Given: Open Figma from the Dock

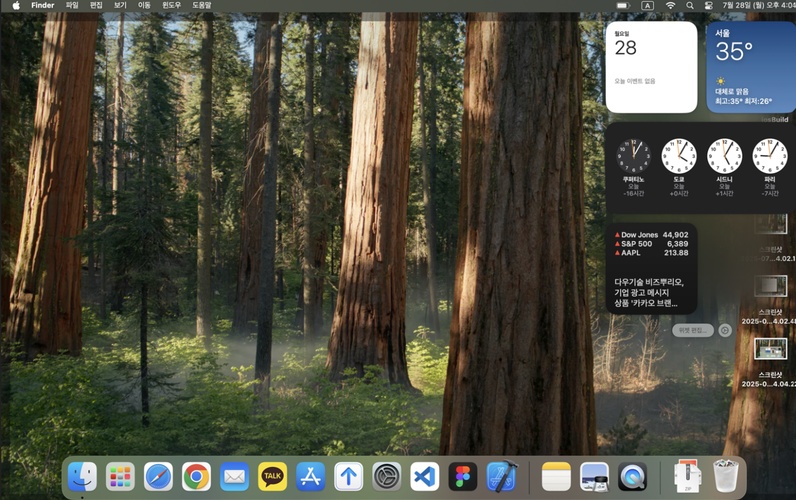Looking at the screenshot, I should [463, 476].
